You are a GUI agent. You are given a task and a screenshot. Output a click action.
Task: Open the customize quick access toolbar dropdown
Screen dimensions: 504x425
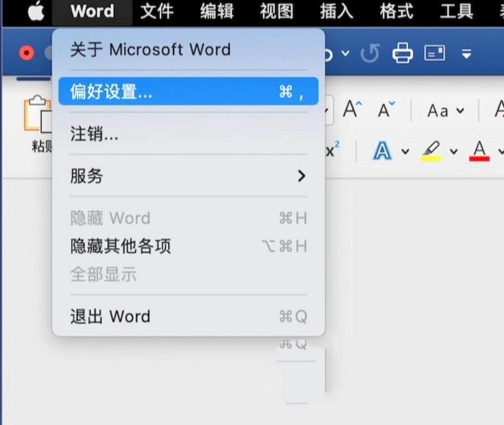466,54
